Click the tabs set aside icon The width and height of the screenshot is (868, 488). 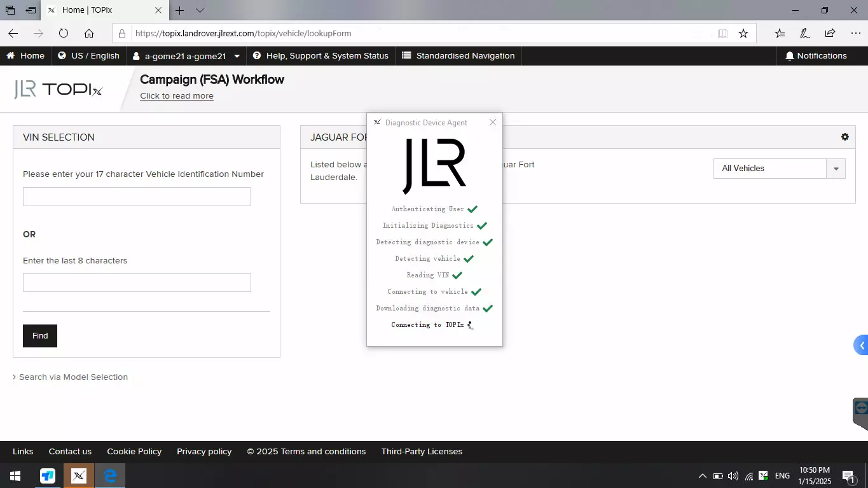[10, 10]
